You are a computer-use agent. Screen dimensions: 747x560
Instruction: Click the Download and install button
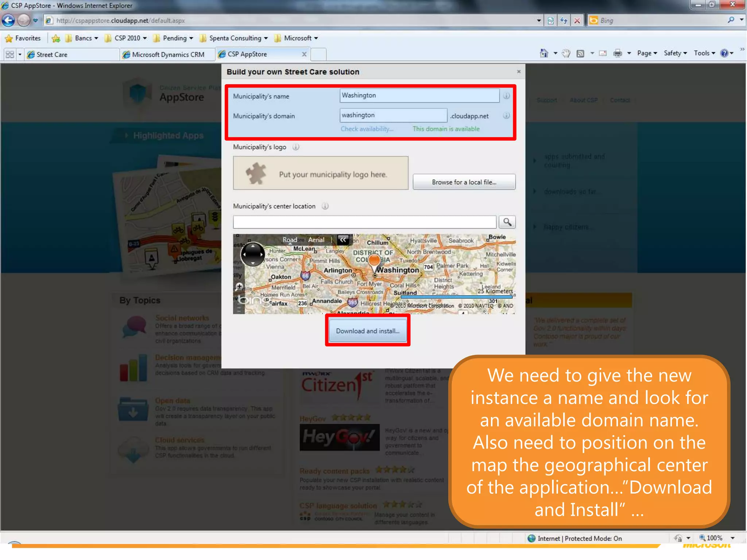368,331
